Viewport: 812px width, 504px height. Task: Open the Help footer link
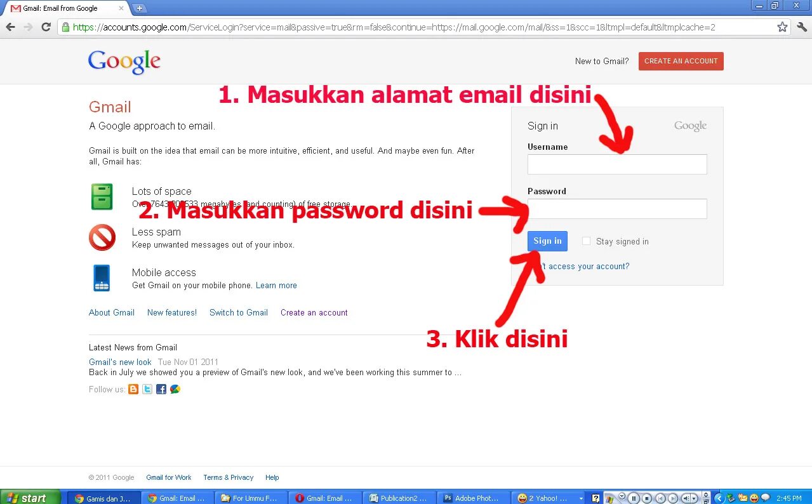pos(272,477)
